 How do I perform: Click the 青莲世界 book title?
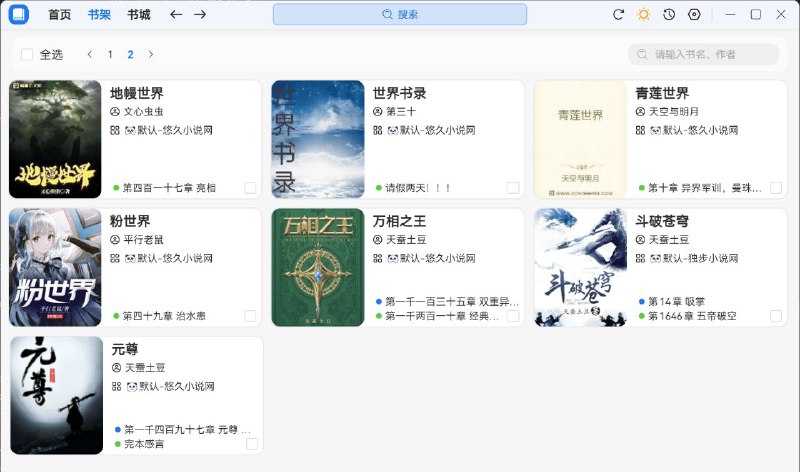pyautogui.click(x=662, y=93)
